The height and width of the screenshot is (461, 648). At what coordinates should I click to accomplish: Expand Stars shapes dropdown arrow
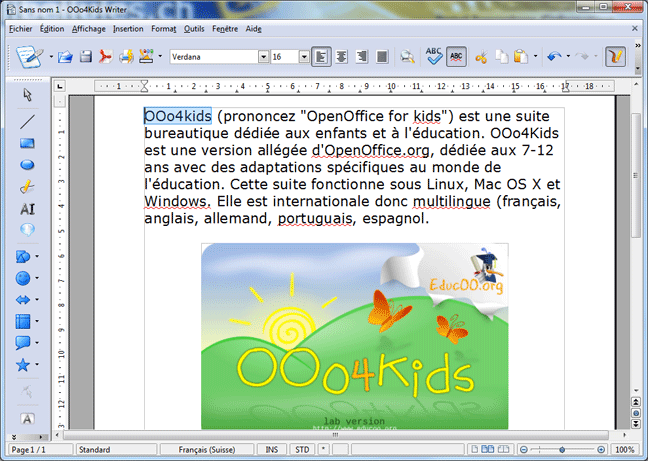point(37,364)
